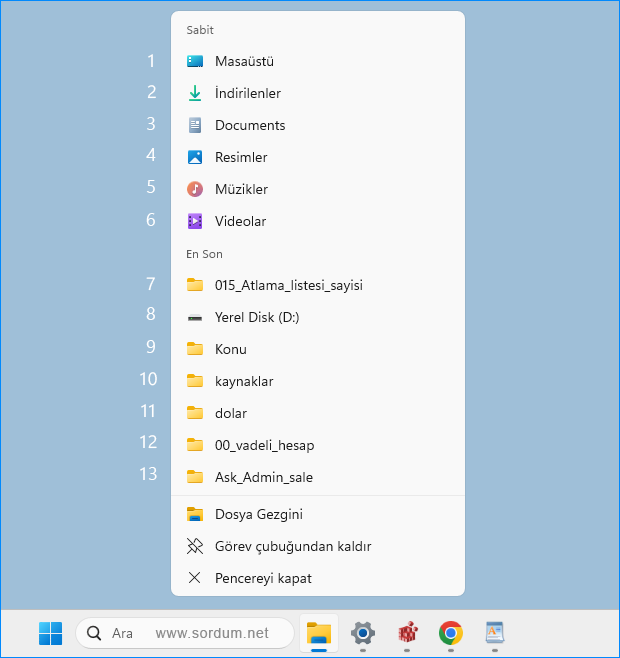The image size is (620, 658).
Task: Click the folder icon beside dolar
Action: (x=195, y=413)
